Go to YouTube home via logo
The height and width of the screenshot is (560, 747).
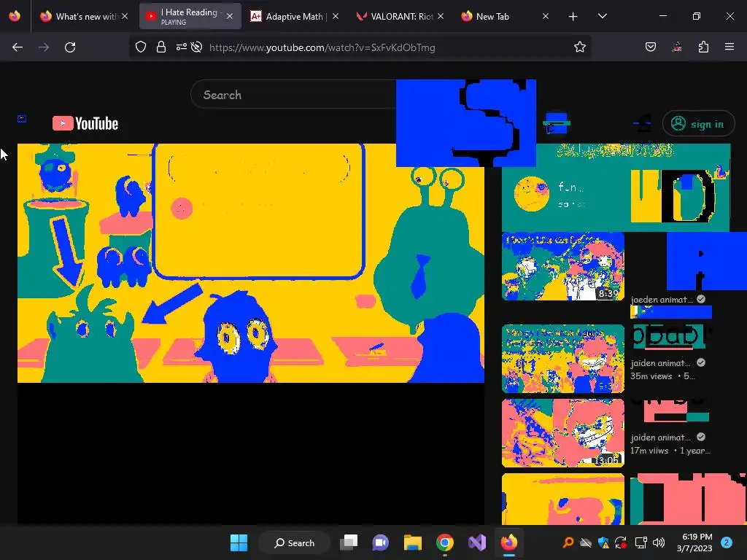pos(85,123)
